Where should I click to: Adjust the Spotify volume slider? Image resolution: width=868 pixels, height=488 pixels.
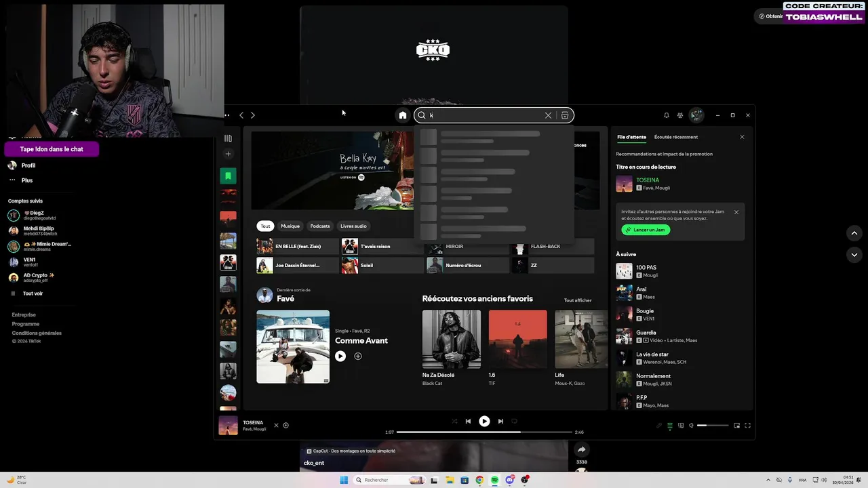click(x=713, y=426)
